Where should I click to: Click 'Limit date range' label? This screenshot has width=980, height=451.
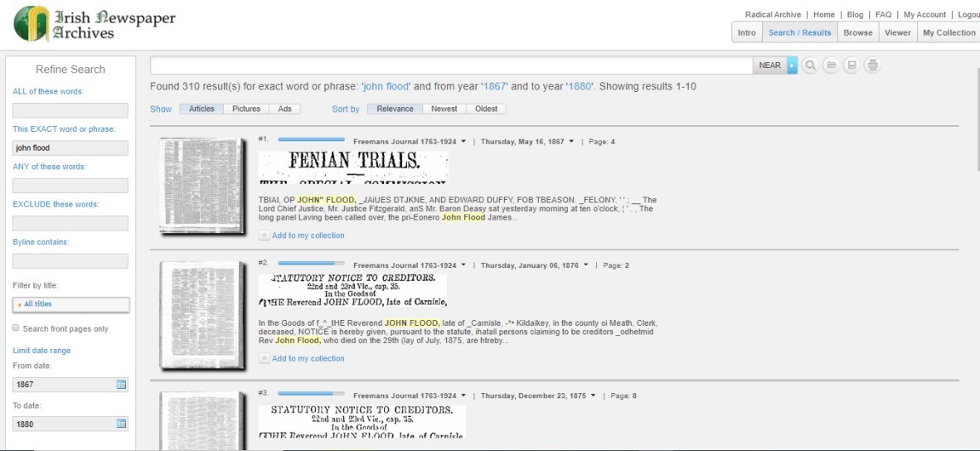(42, 351)
